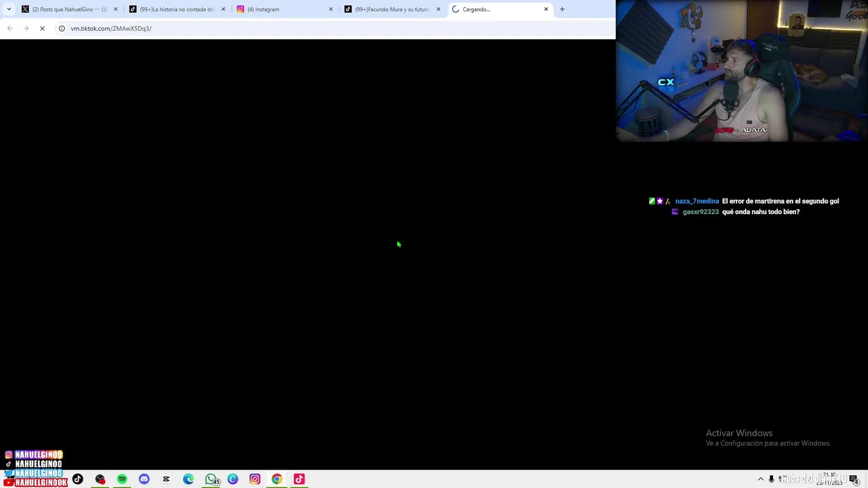This screenshot has height=488, width=868.
Task: Open the tab search dropdown
Action: pyautogui.click(x=8, y=9)
